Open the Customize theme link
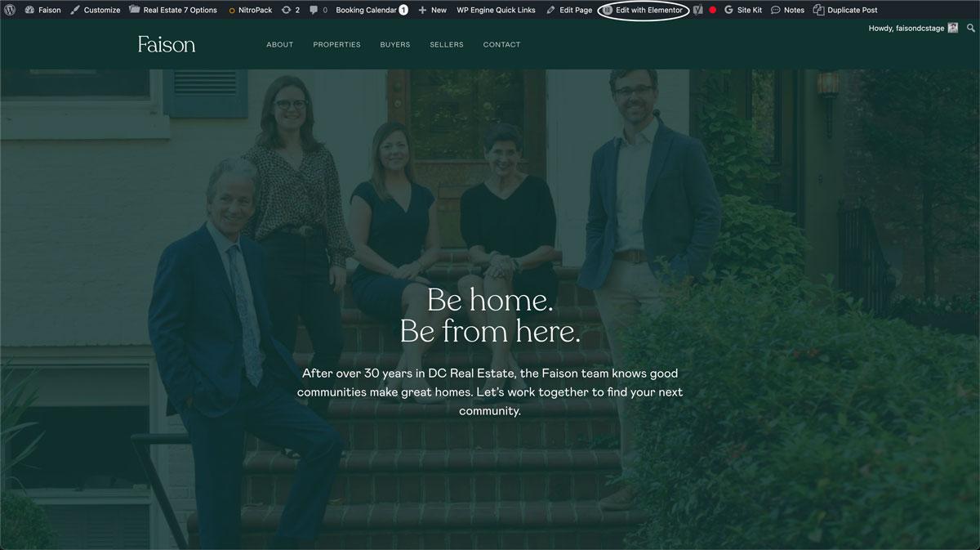The height and width of the screenshot is (550, 980). pos(95,10)
